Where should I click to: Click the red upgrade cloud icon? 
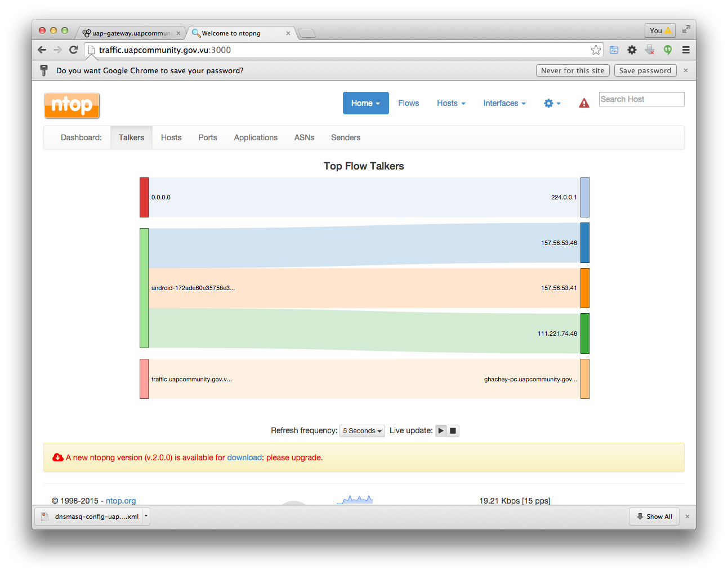point(58,457)
